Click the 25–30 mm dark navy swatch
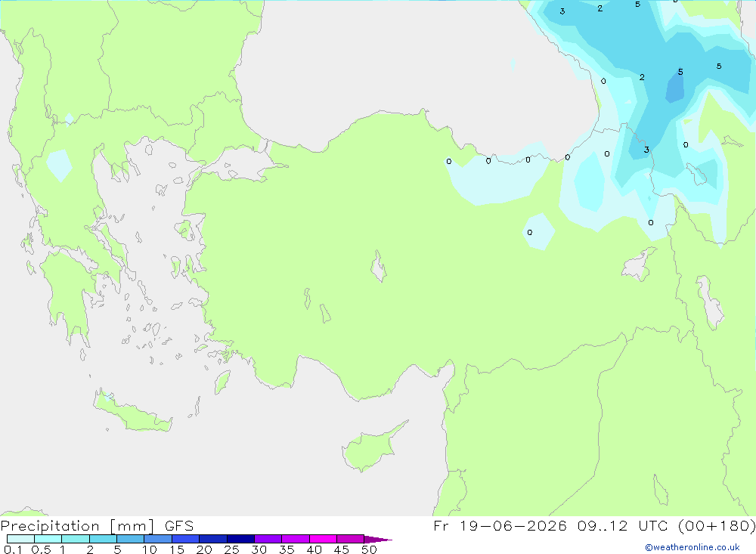This screenshot has width=756, height=554. pos(240,539)
